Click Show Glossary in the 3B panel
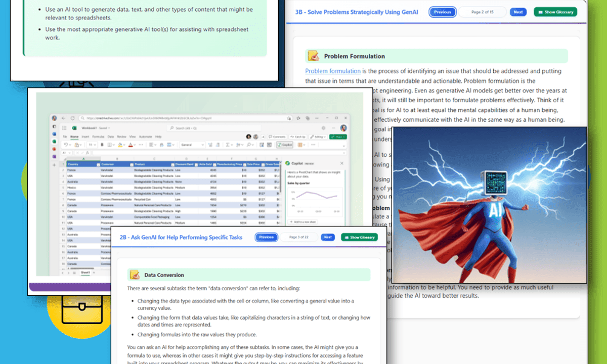The image size is (607, 364). 555,12
